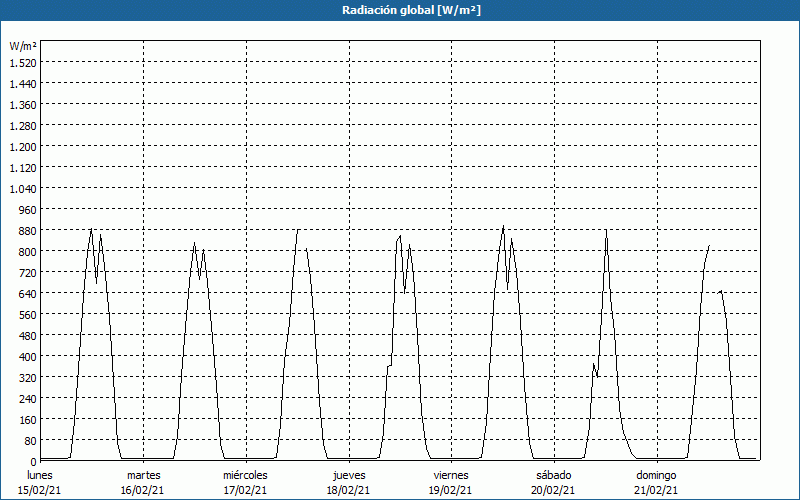Click the 'lunes' day label
The height and width of the screenshot is (500, 800).
(x=40, y=475)
